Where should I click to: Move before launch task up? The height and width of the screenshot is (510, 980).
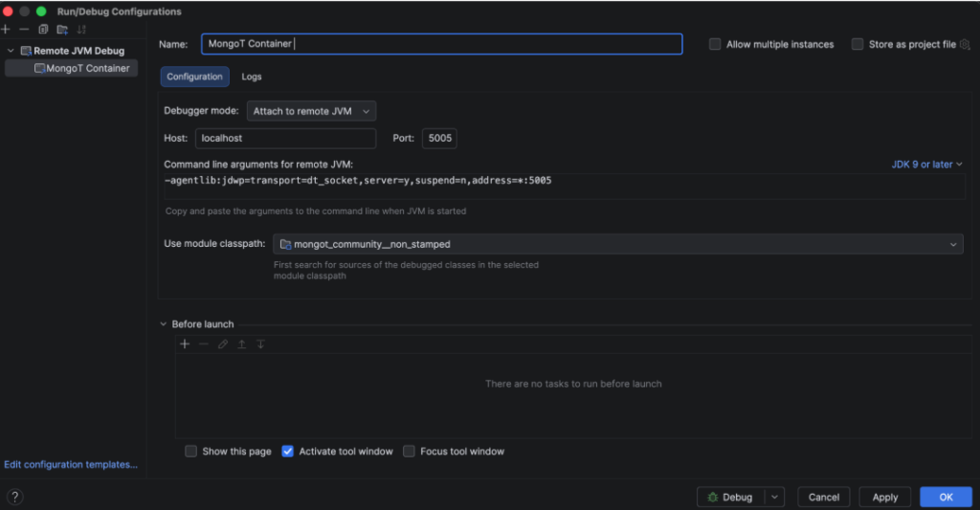[241, 344]
